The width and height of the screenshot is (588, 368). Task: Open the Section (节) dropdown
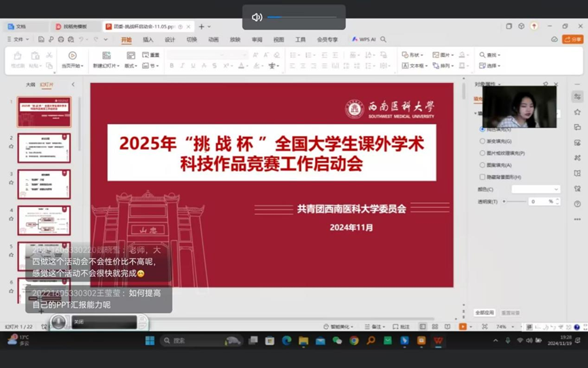151,65
